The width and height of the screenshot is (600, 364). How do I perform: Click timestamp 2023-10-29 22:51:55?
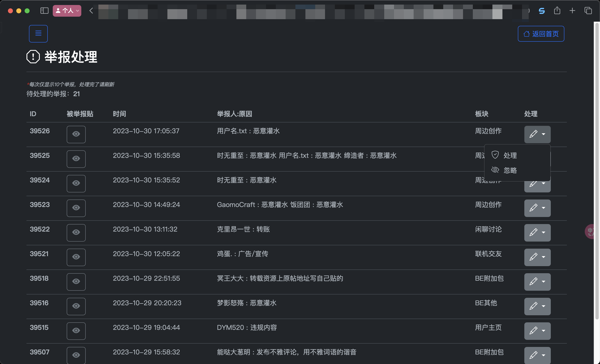(x=146, y=278)
